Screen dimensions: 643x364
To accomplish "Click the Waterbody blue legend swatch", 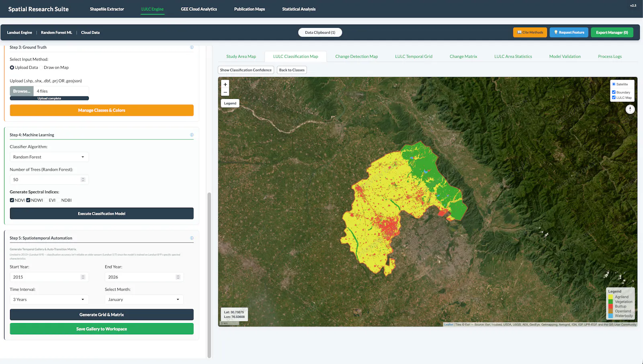I will click(x=611, y=316).
